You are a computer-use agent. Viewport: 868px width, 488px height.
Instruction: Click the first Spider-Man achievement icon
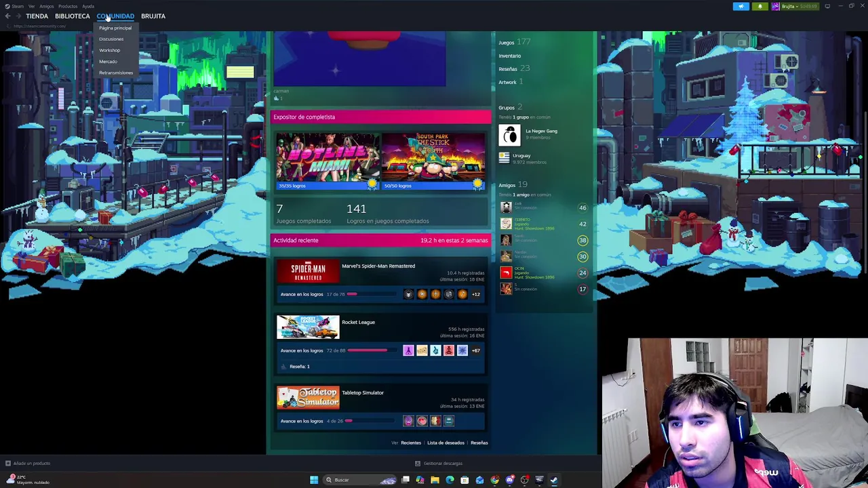click(x=408, y=294)
